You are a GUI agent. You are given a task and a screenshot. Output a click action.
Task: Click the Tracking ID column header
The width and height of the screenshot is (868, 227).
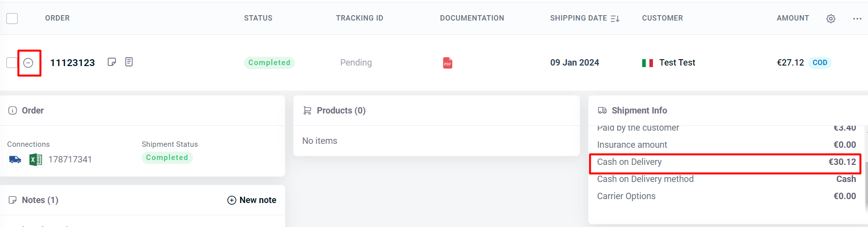359,18
